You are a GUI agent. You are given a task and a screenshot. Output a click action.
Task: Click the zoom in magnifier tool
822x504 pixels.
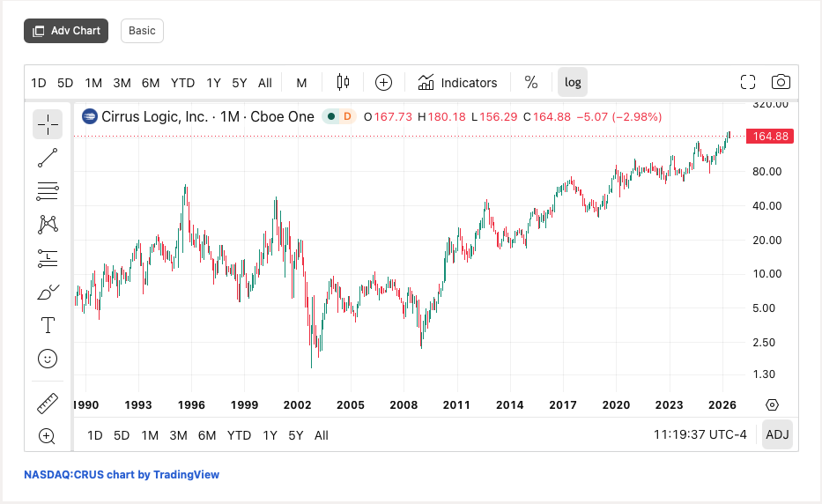coord(48,436)
